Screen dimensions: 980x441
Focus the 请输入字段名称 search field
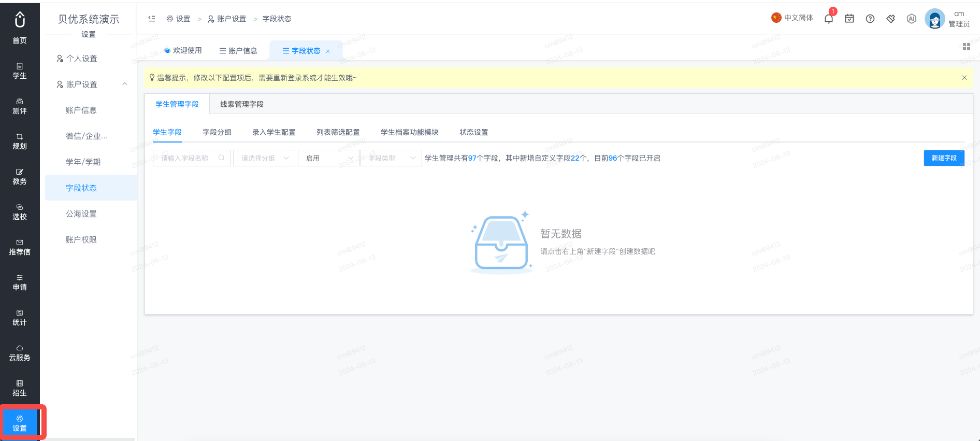(x=192, y=158)
